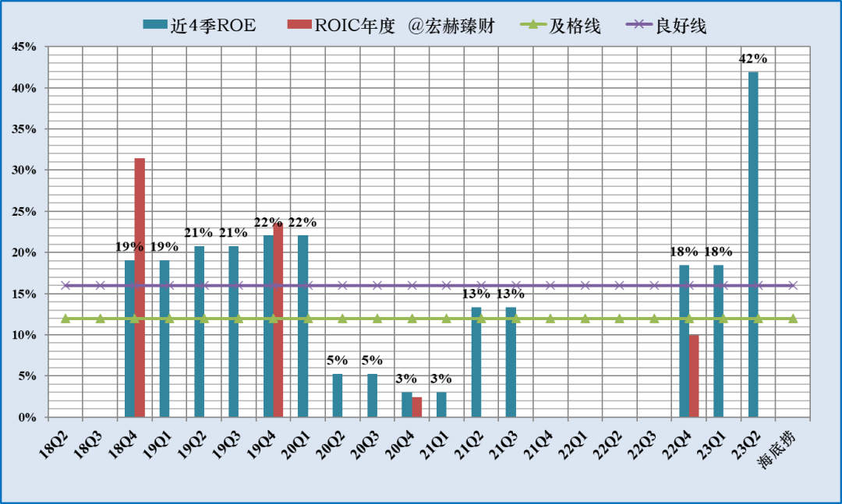Click the 30% y-axis label
This screenshot has width=842, height=504.
coord(24,170)
